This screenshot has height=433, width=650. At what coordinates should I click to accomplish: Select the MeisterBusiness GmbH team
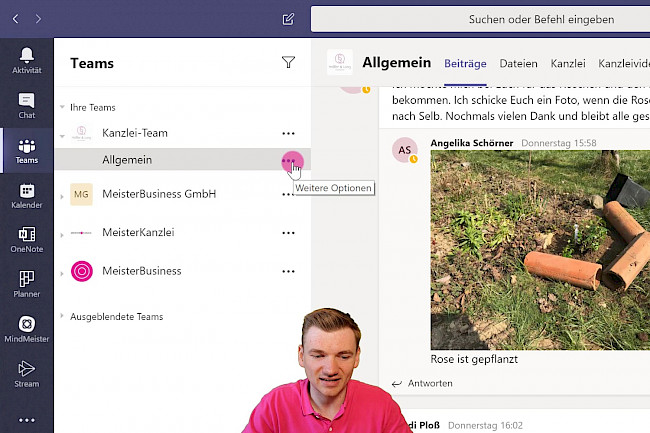click(x=159, y=194)
